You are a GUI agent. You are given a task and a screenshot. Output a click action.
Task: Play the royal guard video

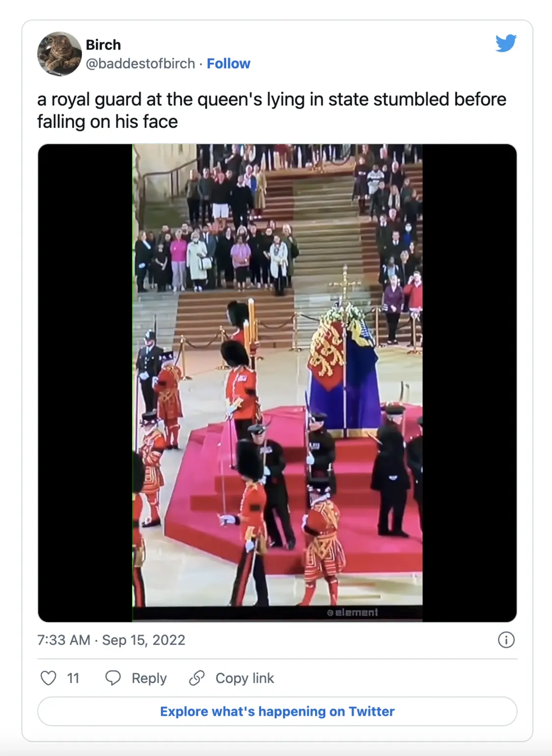tap(277, 383)
